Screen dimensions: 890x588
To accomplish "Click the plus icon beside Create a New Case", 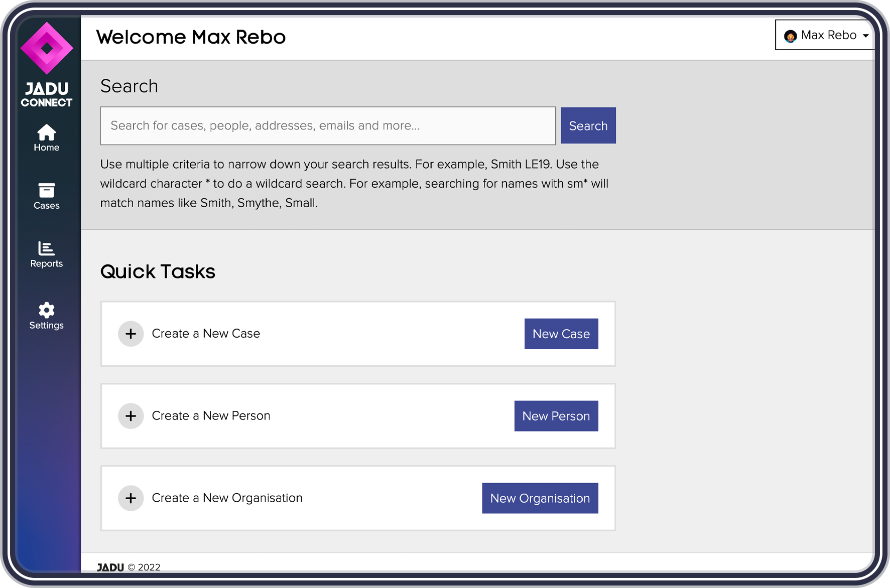I will [131, 334].
